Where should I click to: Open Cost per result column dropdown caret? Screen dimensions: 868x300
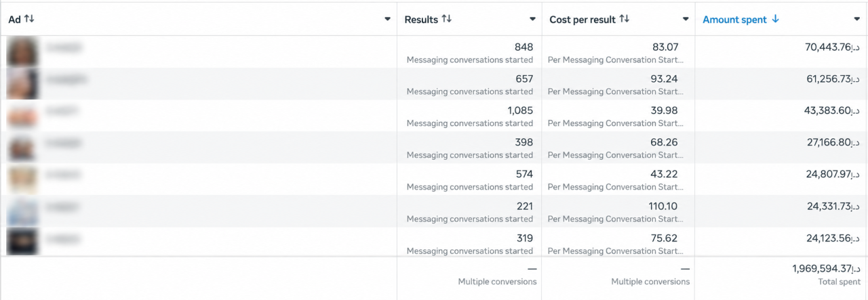[x=686, y=20]
